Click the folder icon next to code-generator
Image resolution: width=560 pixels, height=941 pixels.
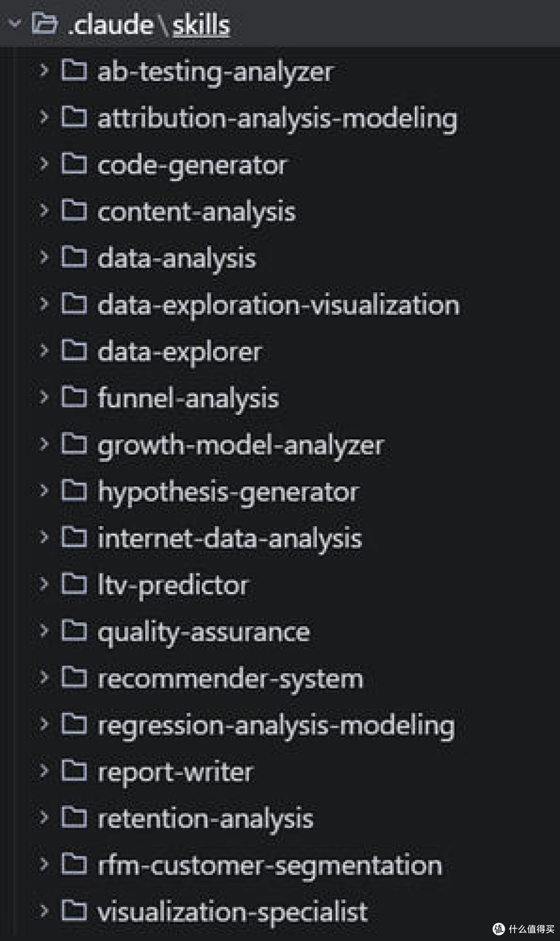(74, 163)
